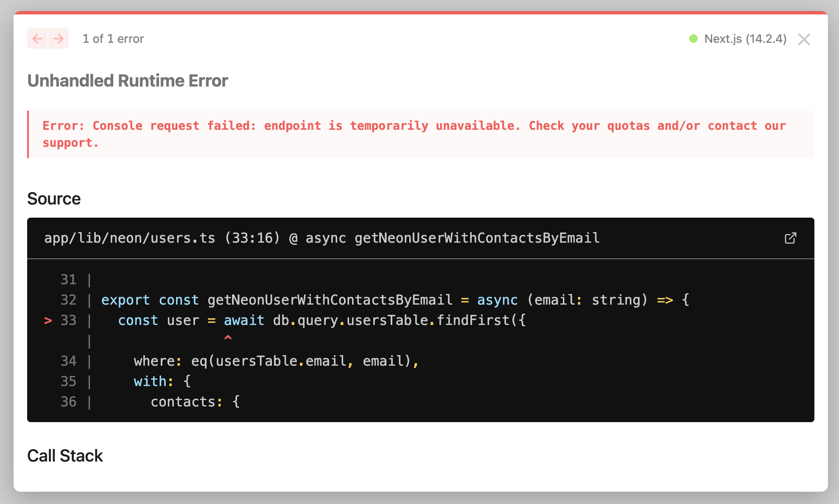The image size is (839, 504).
Task: Click the red line 33 error marker
Action: [x=48, y=321]
